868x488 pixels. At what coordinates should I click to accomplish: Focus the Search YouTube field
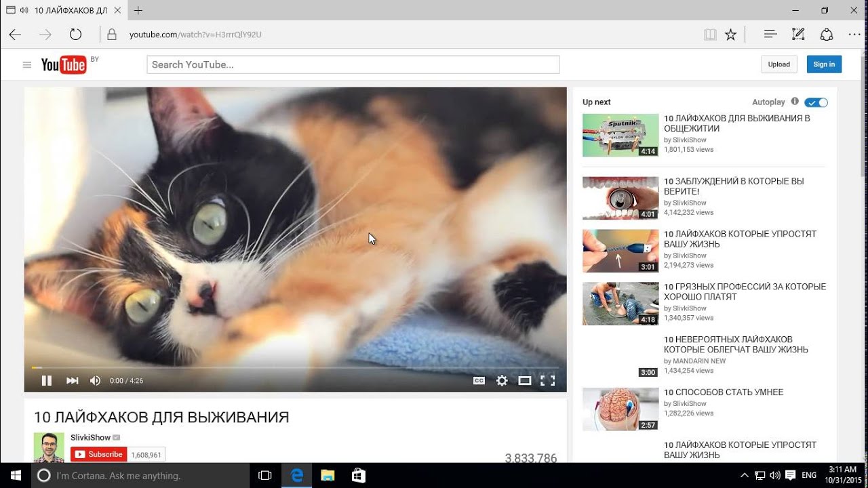[353, 64]
